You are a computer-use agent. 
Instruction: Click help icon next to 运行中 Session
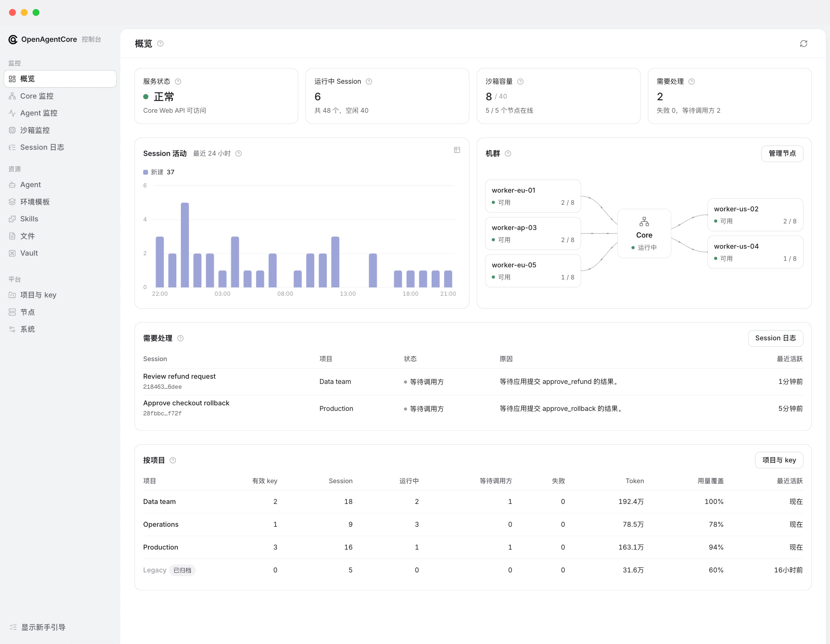pos(369,82)
